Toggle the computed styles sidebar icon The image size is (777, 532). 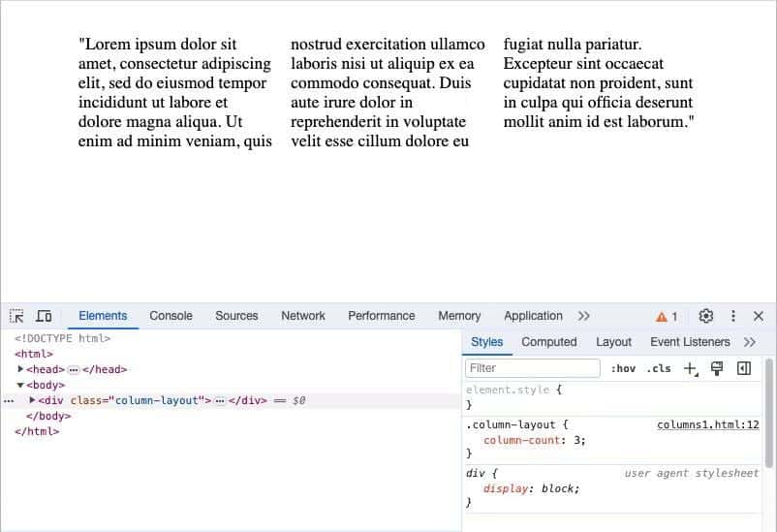pyautogui.click(x=744, y=368)
